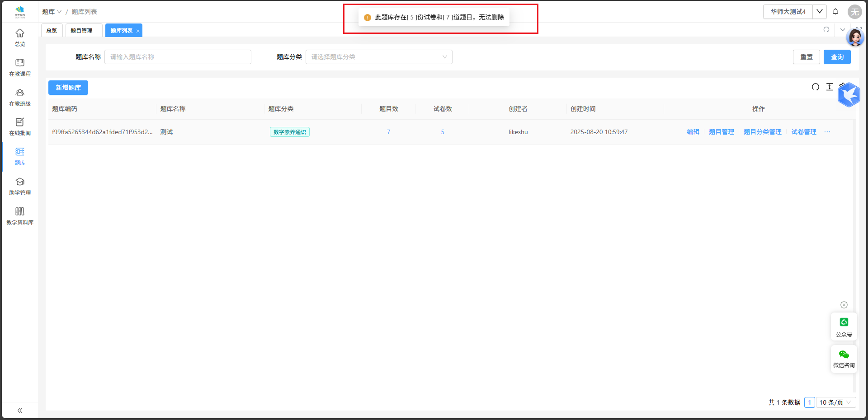Switch to the 总览 tab
The image size is (868, 420).
52,31
